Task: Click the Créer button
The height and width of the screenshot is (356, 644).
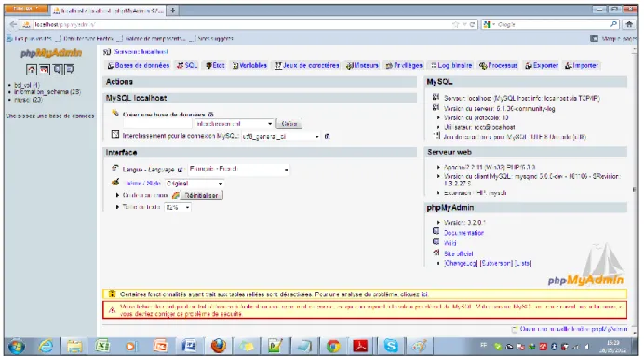Action: coord(289,123)
